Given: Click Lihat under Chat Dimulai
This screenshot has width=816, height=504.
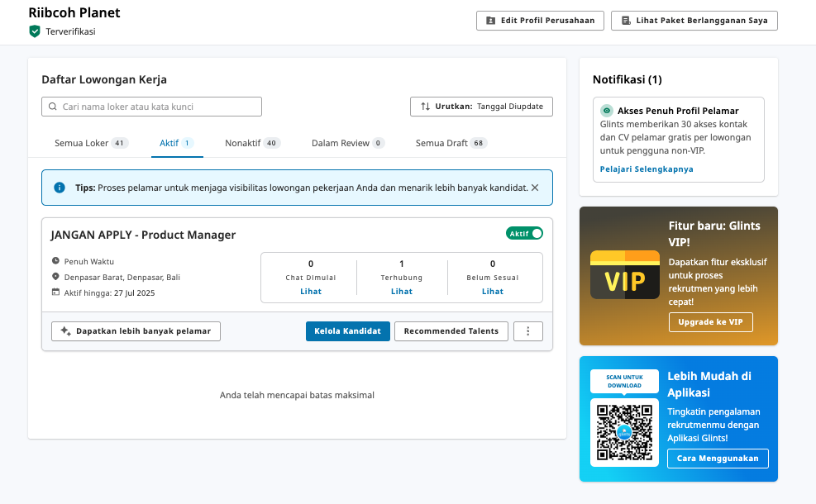Looking at the screenshot, I should click(x=311, y=292).
